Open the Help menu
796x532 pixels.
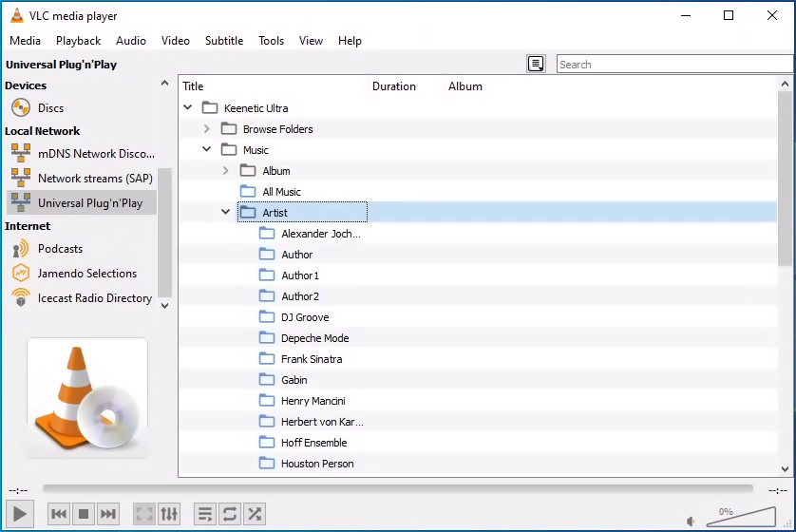click(x=350, y=41)
